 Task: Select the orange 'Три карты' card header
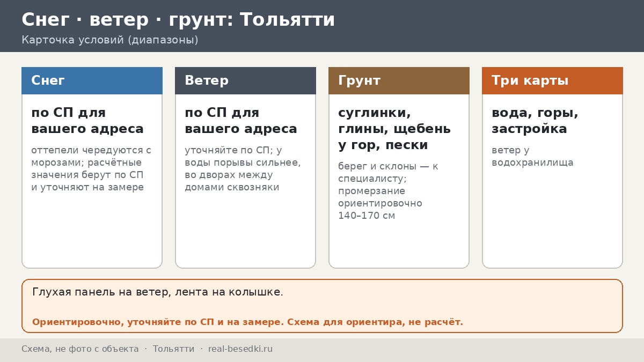(x=552, y=80)
